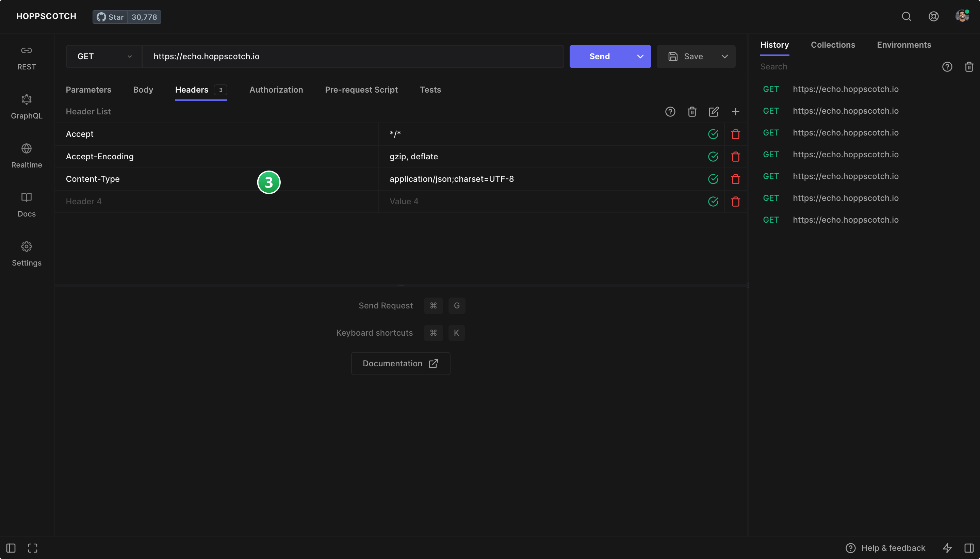
Task: Open the support lifebuoy icon
Action: (x=933, y=16)
